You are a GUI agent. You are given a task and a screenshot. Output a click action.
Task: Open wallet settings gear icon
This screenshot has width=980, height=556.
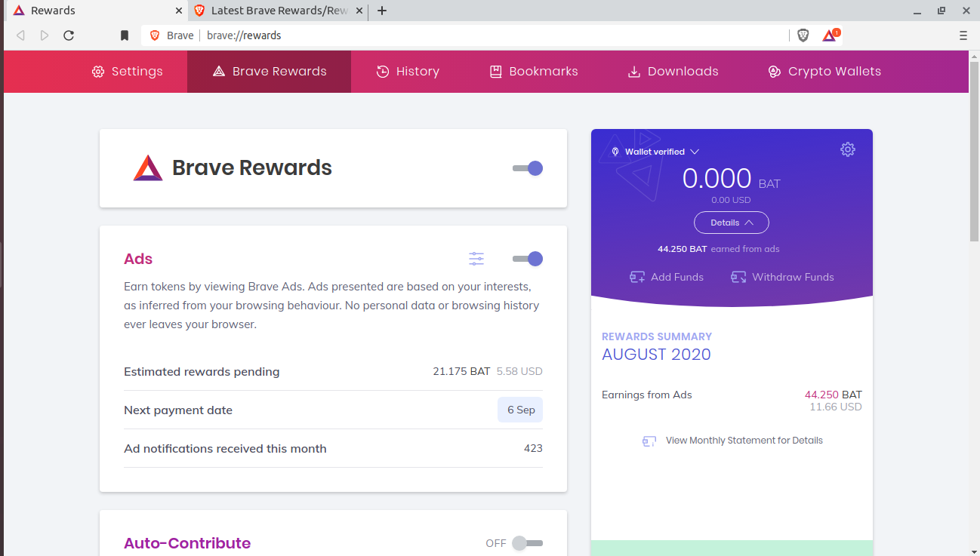tap(848, 149)
